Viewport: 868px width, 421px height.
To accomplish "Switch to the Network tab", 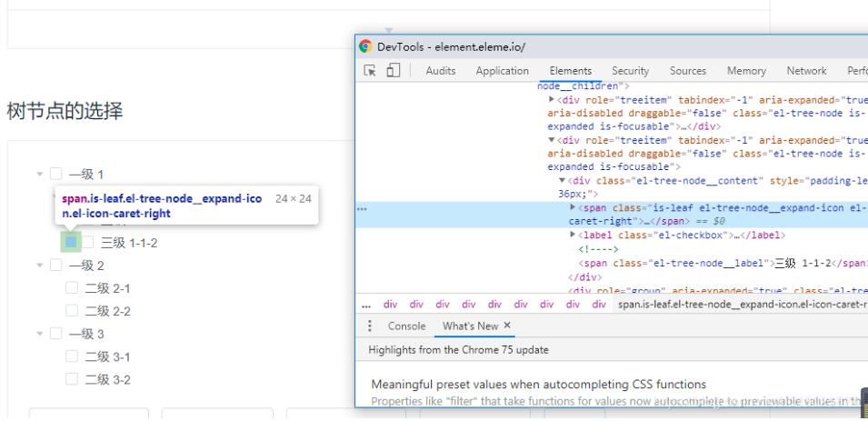I will [x=806, y=71].
